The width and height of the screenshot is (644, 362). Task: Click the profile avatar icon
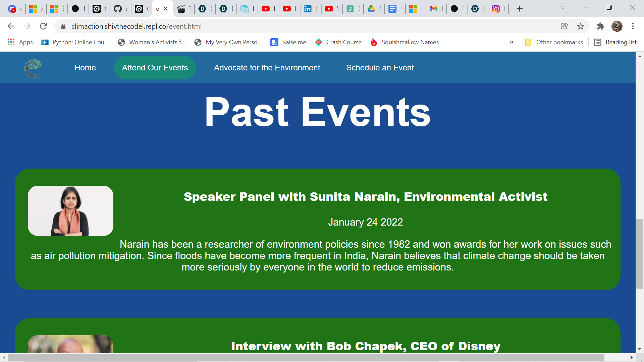(617, 26)
